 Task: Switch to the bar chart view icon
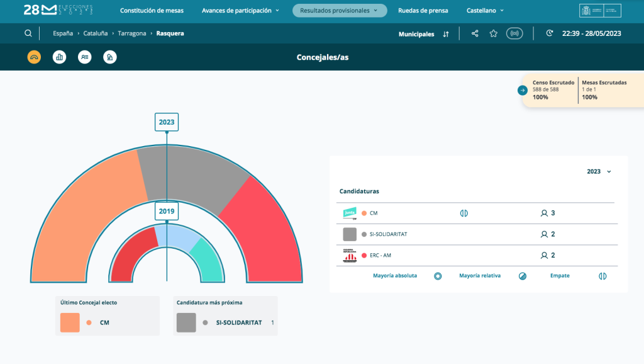click(x=60, y=57)
